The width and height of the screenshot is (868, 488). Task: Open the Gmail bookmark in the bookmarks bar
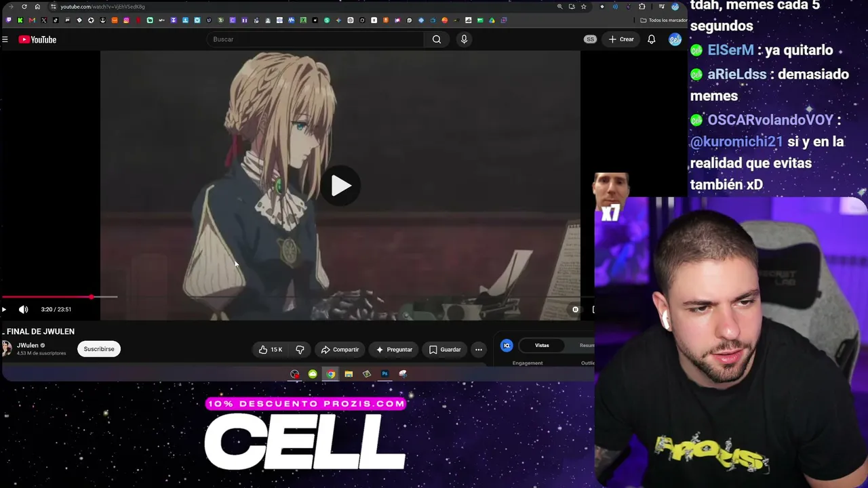[x=32, y=20]
